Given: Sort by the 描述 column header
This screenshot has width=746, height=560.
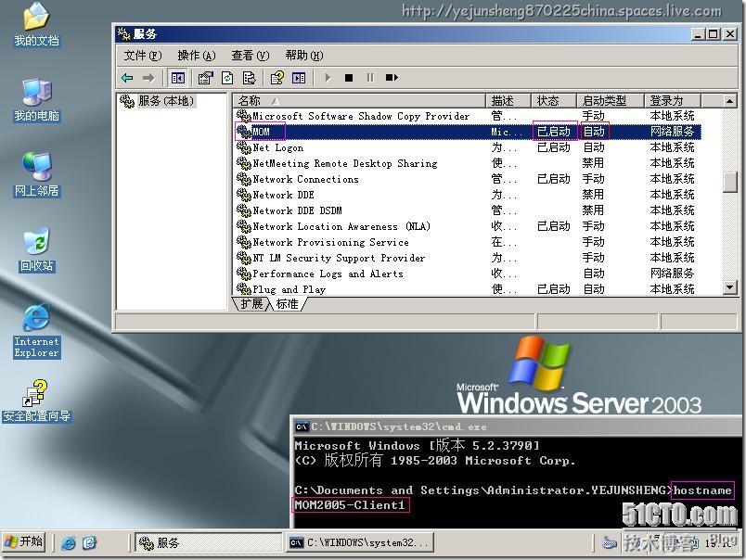Looking at the screenshot, I should [508, 101].
